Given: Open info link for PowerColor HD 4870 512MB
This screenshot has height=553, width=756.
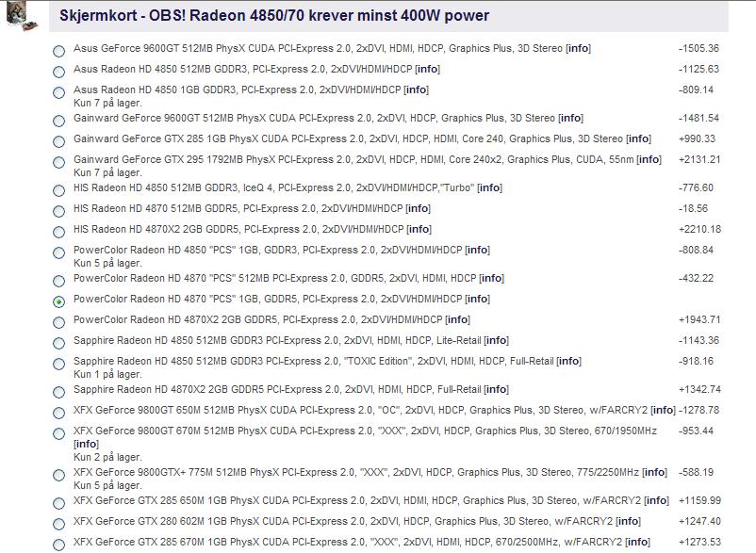Looking at the screenshot, I should pos(491,278).
